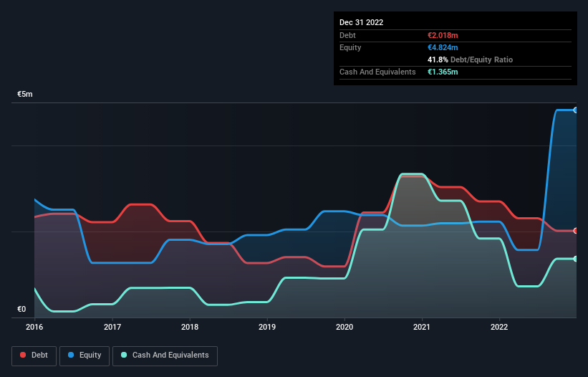Select the teal Cash endpoint marker on the chart
This screenshot has width=588, height=377.
(576, 259)
